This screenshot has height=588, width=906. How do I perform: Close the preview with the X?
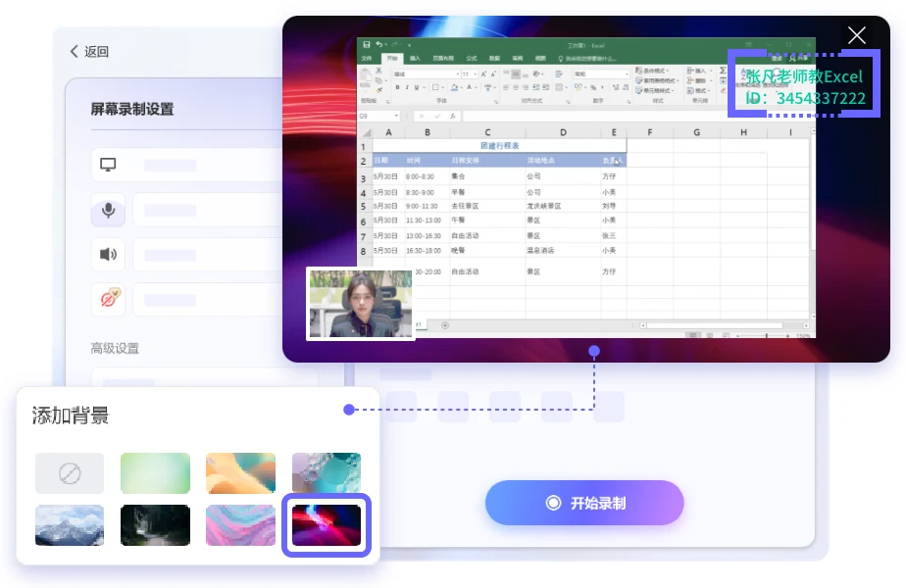[x=856, y=35]
